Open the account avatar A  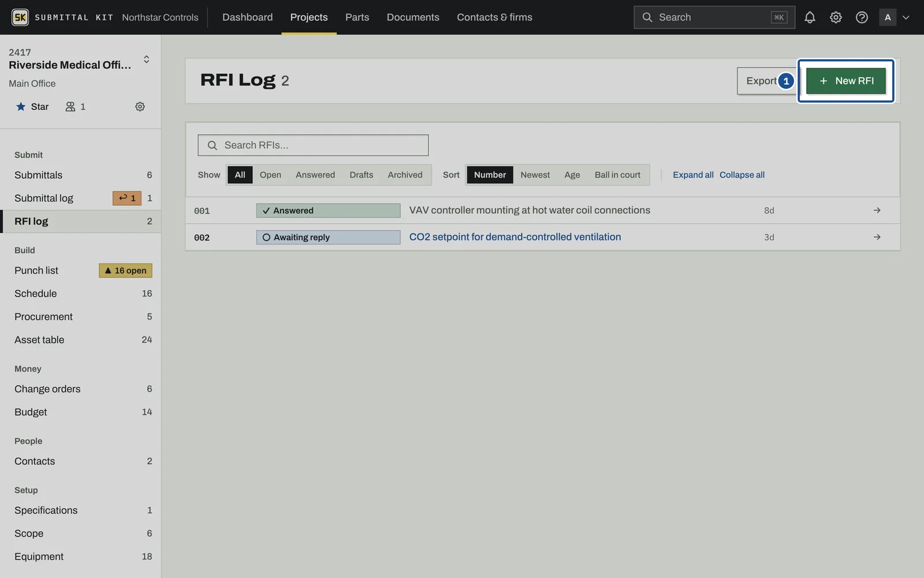click(x=888, y=17)
